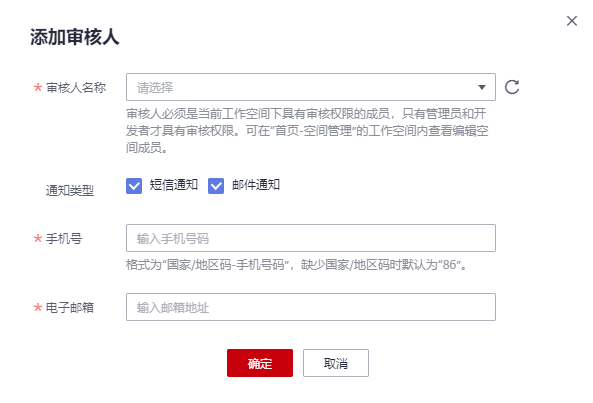Click the phone format hint text
The height and width of the screenshot is (403, 593).
coord(297,265)
